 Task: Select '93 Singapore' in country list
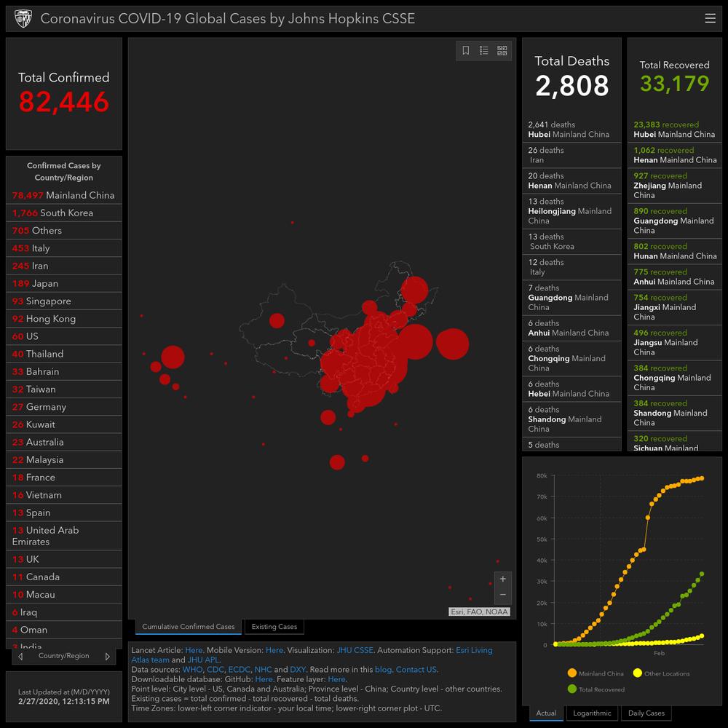coord(63,301)
